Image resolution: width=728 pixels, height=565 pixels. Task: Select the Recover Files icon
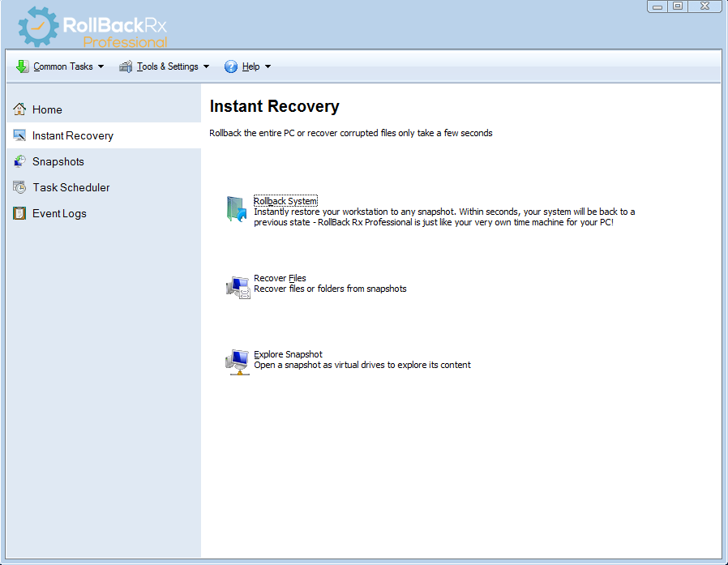click(x=238, y=286)
